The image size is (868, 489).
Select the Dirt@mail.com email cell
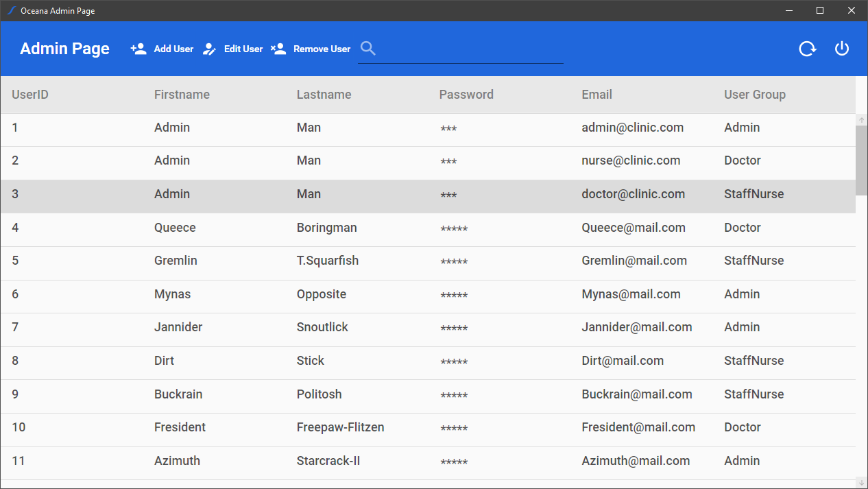coord(623,361)
